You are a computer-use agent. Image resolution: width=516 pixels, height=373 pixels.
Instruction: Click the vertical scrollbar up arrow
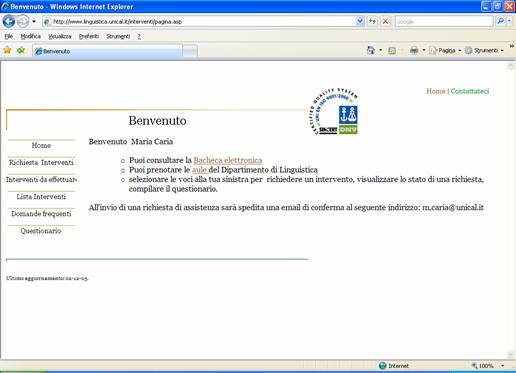[x=511, y=66]
